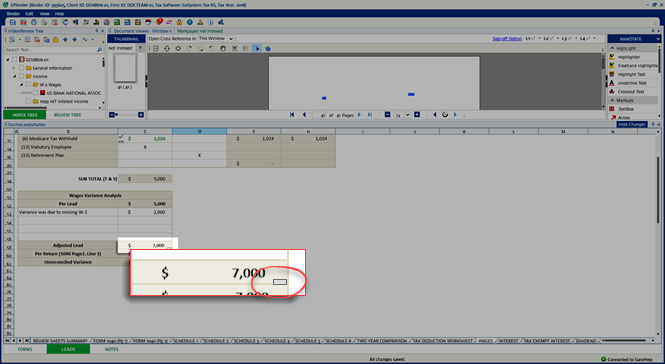Select the Underline Text tool
The image size is (665, 364).
(x=632, y=83)
